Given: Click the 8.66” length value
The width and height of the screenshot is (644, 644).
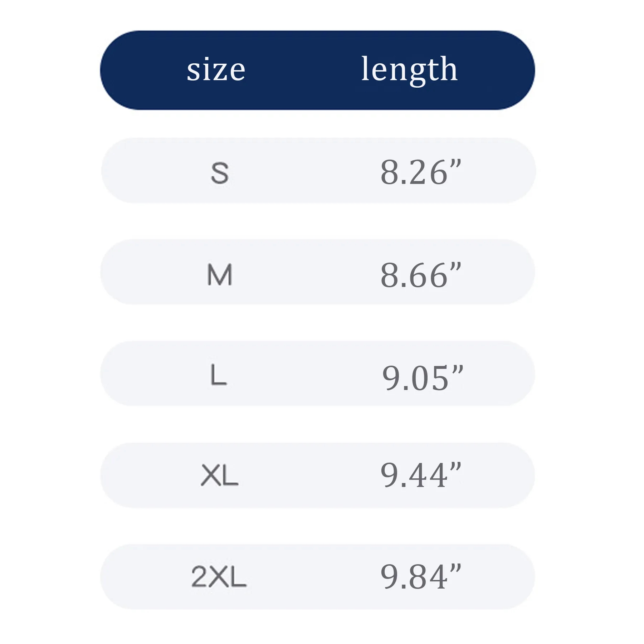Looking at the screenshot, I should coord(421,275).
